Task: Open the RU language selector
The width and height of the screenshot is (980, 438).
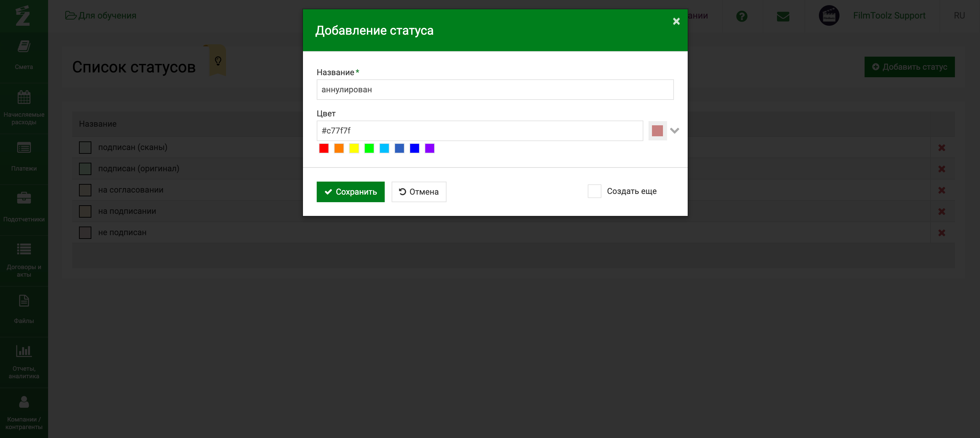Action: point(959,15)
